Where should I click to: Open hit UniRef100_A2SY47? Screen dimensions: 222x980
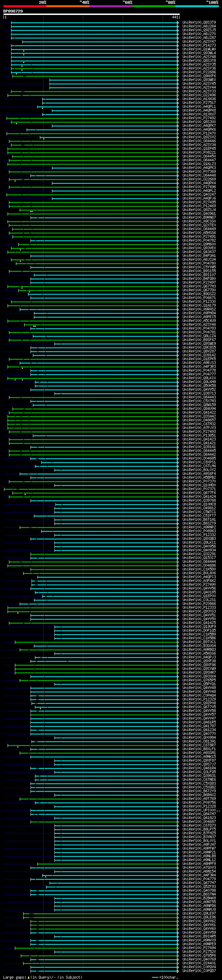pos(199,41)
